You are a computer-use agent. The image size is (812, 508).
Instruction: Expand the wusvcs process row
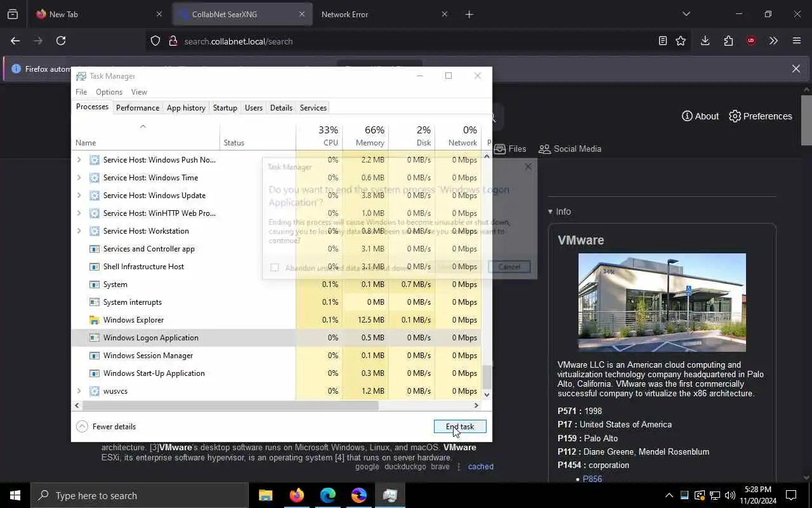point(79,391)
